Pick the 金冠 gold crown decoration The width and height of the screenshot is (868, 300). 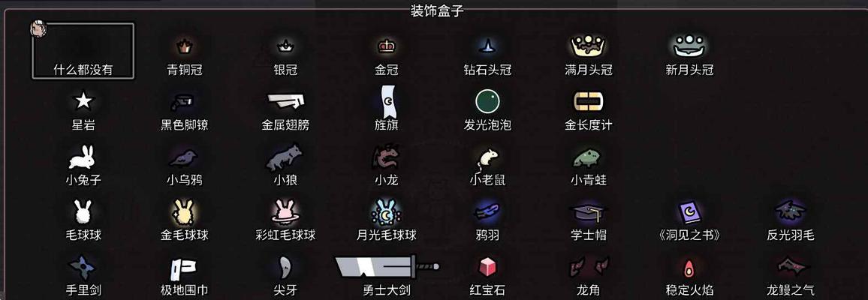click(x=387, y=46)
